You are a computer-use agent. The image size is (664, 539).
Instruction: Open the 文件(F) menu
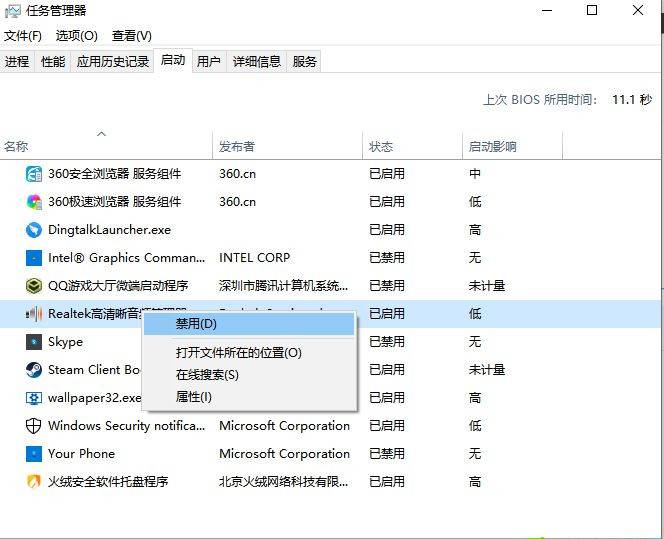click(23, 36)
